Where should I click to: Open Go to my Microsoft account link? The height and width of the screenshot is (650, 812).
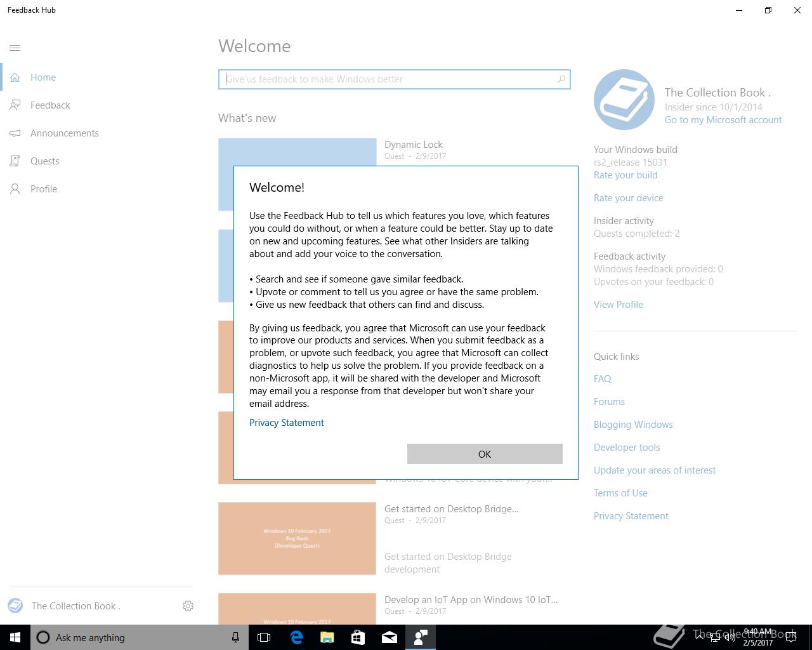click(x=723, y=120)
